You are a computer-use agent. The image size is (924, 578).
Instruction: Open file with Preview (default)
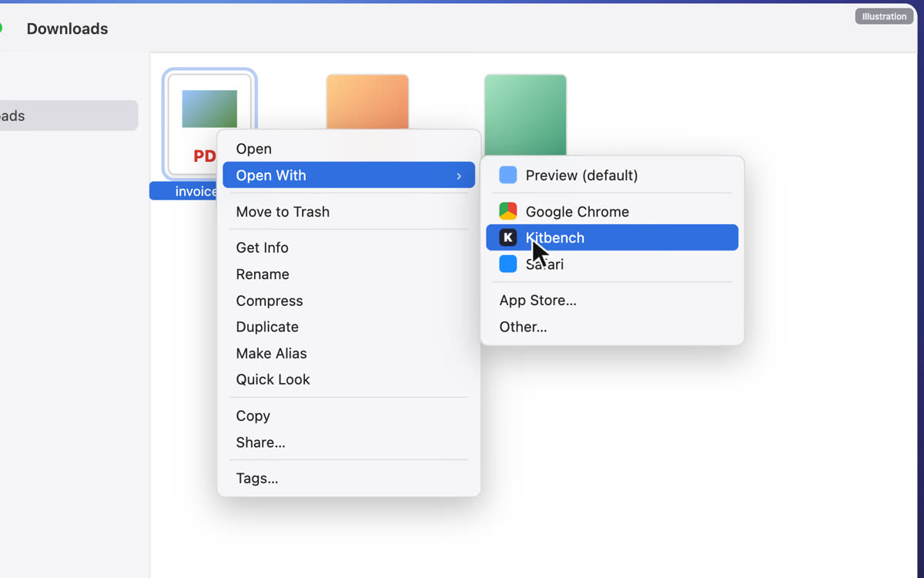pyautogui.click(x=612, y=175)
